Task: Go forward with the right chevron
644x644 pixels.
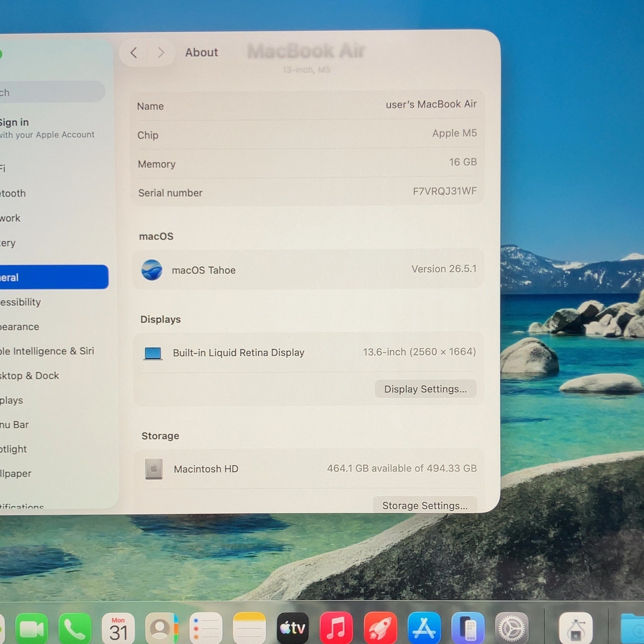Action: (x=161, y=53)
